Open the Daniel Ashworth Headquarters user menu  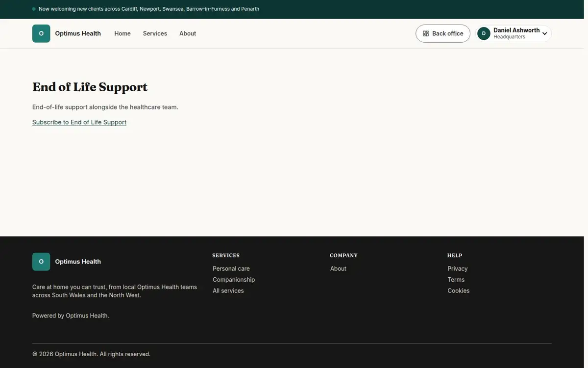click(x=514, y=33)
